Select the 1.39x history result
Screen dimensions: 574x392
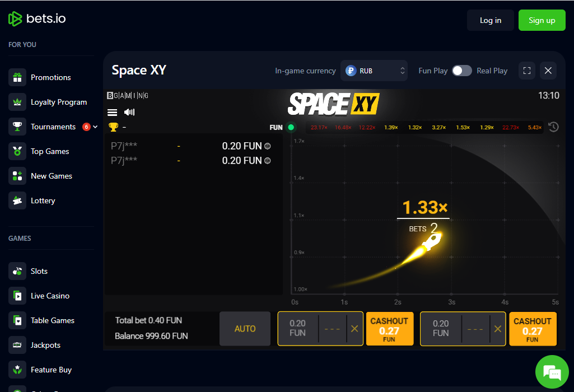coord(391,127)
